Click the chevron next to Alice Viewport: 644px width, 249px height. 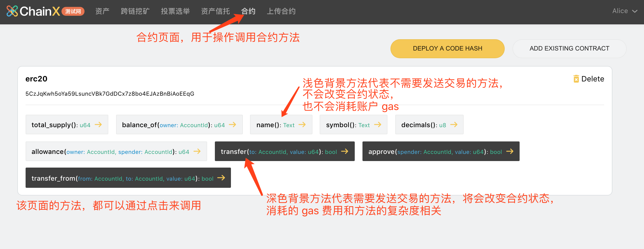[635, 11]
